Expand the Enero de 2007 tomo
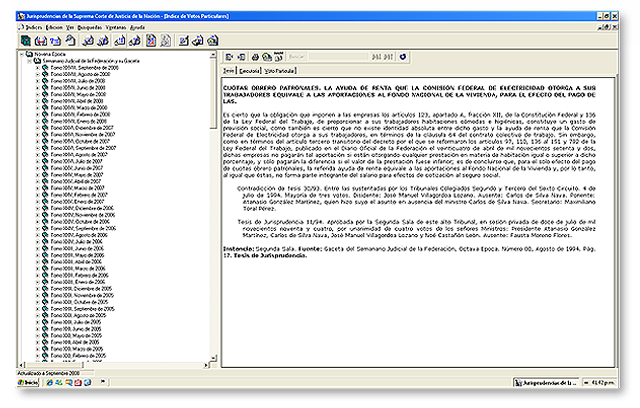The image size is (640, 408). coord(38,202)
